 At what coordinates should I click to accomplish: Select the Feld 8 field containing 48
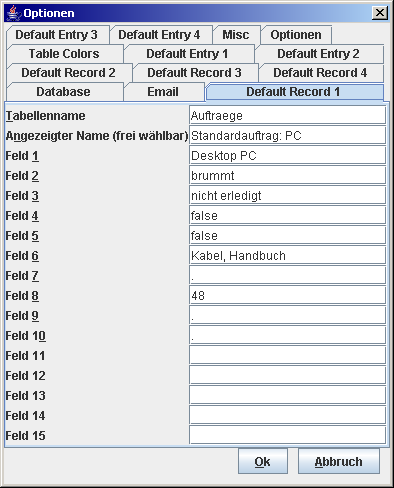288,295
